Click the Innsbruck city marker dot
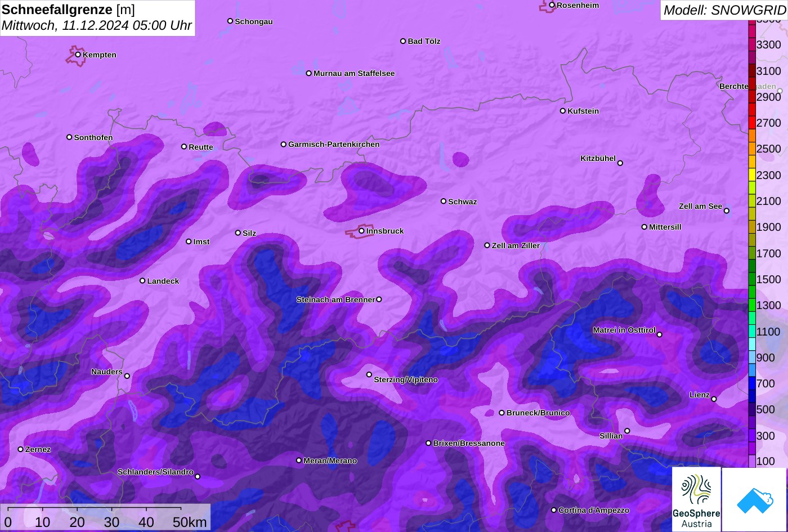The height and width of the screenshot is (532, 788). pos(361,231)
